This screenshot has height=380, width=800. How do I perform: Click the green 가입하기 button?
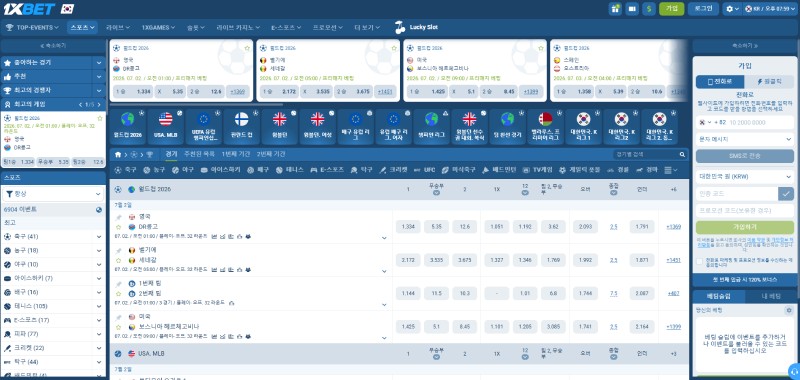[744, 227]
